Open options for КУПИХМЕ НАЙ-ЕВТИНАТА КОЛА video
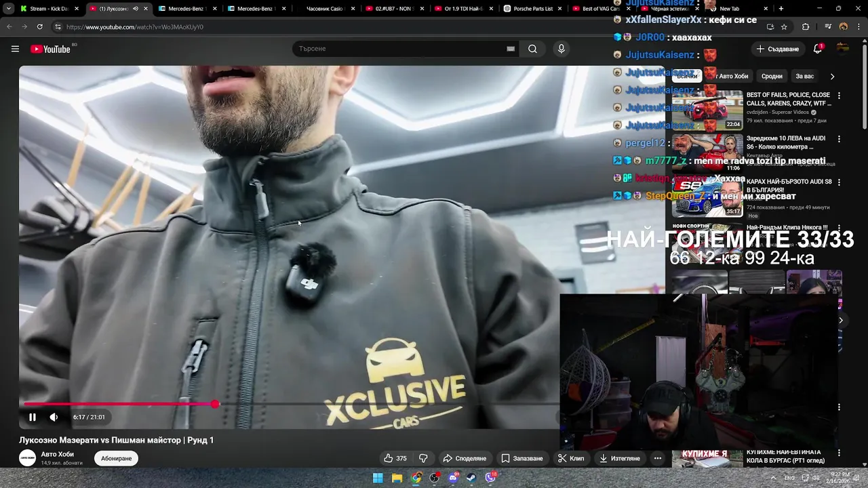The width and height of the screenshot is (868, 488). click(839, 453)
